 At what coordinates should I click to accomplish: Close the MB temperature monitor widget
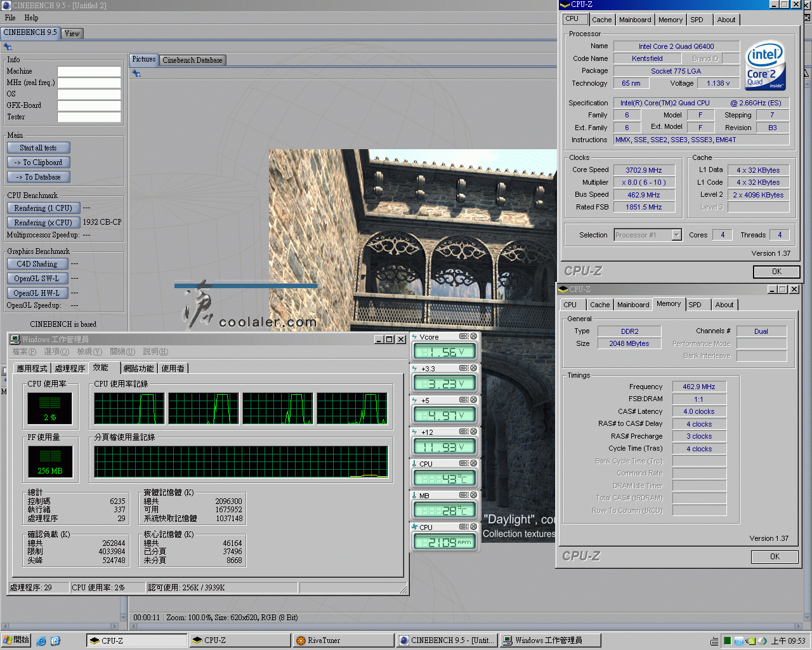(473, 495)
